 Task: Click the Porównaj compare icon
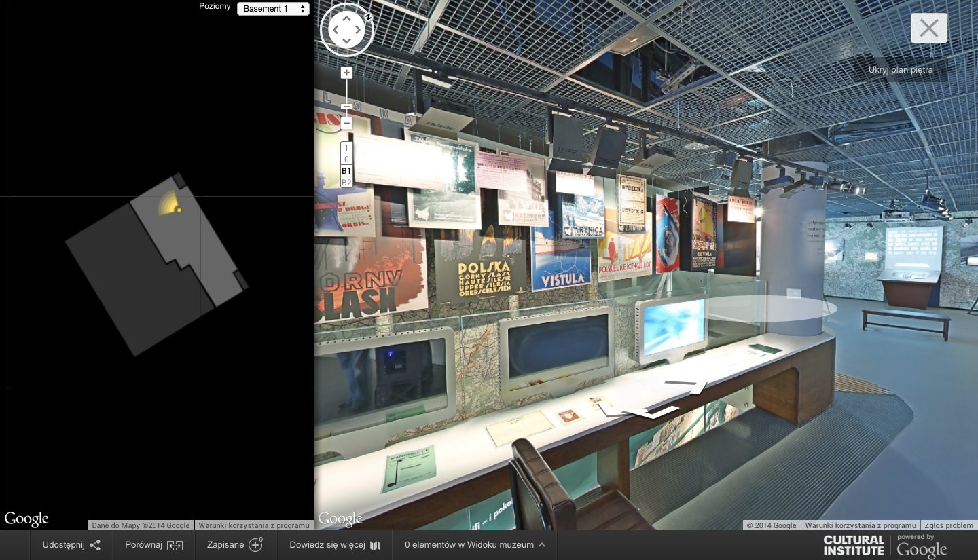click(x=175, y=545)
